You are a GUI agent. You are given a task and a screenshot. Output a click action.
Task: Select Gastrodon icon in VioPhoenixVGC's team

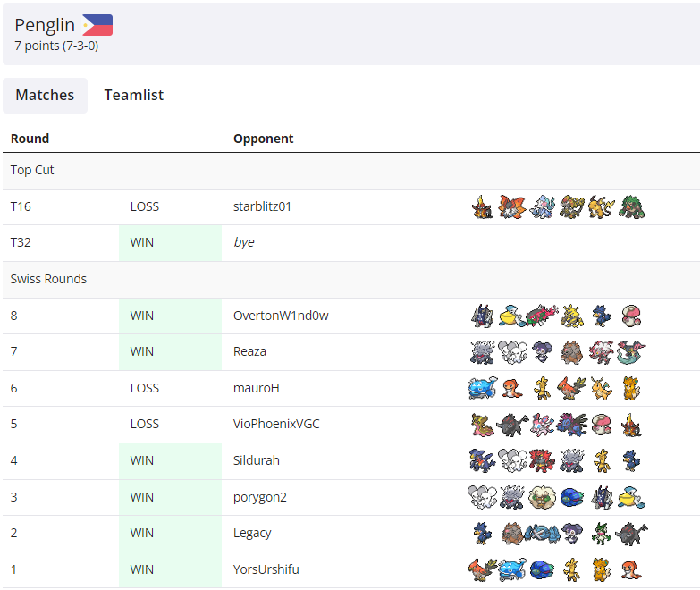click(x=483, y=425)
